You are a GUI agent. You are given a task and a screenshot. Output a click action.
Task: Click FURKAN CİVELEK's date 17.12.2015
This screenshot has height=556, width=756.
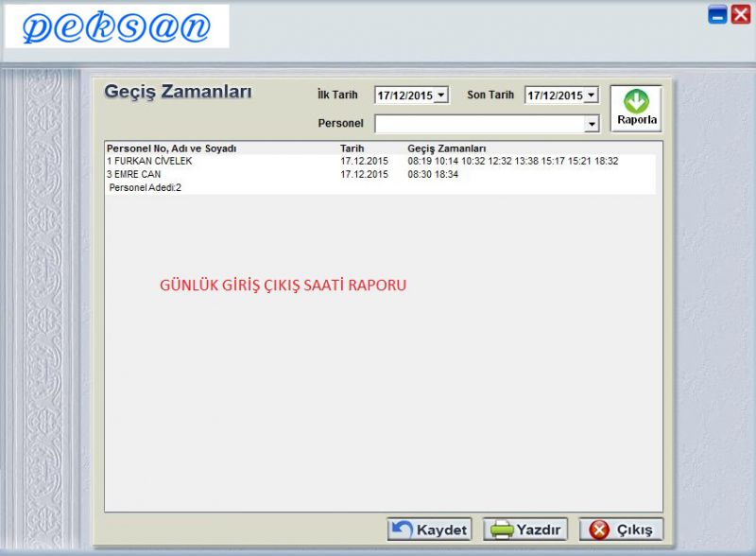[364, 161]
